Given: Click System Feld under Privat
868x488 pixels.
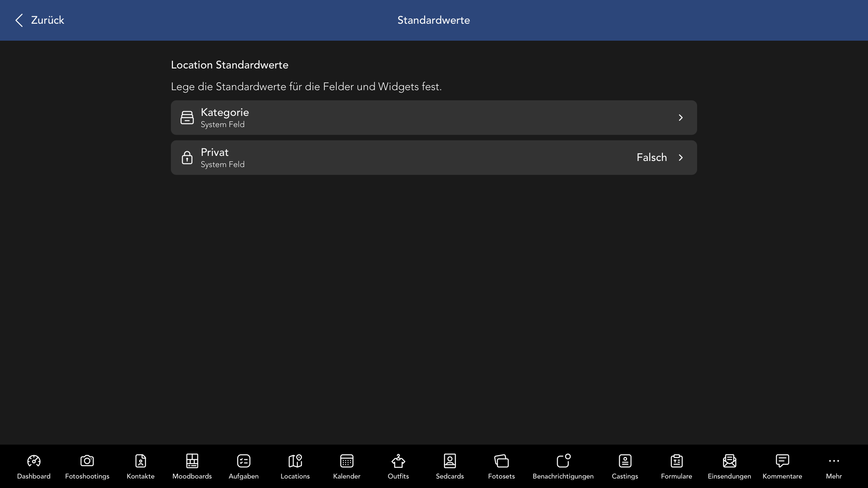Looking at the screenshot, I should click(x=223, y=164).
